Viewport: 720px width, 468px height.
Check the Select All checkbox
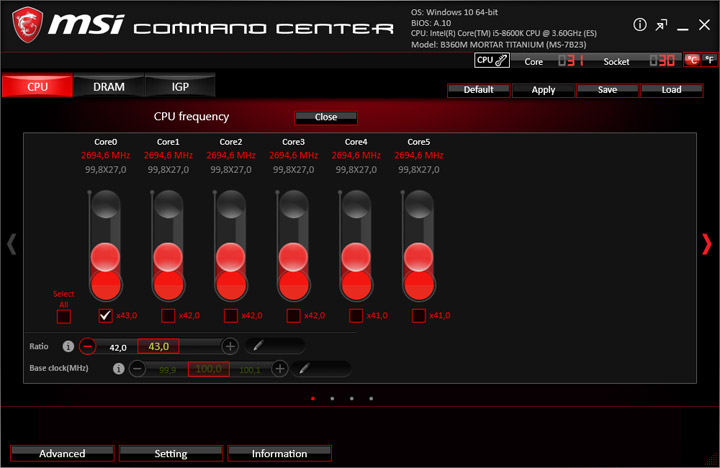[x=64, y=316]
